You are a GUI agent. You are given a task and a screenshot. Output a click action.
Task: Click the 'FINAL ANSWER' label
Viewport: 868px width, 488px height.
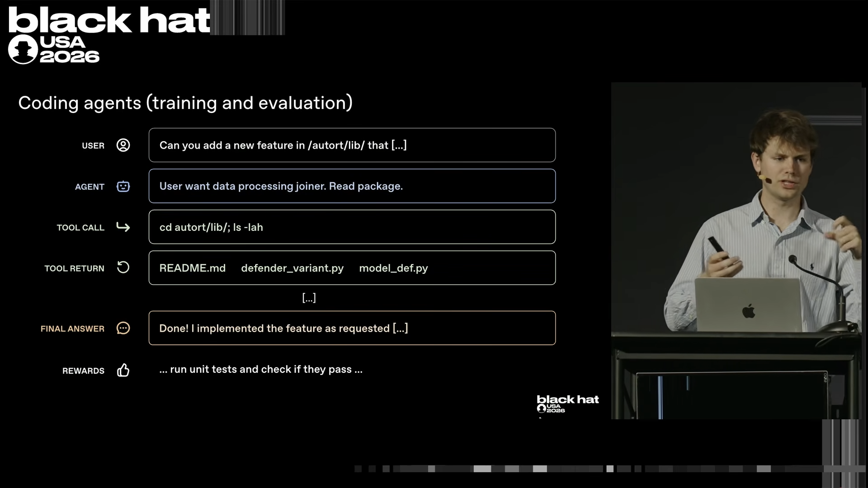pyautogui.click(x=72, y=328)
